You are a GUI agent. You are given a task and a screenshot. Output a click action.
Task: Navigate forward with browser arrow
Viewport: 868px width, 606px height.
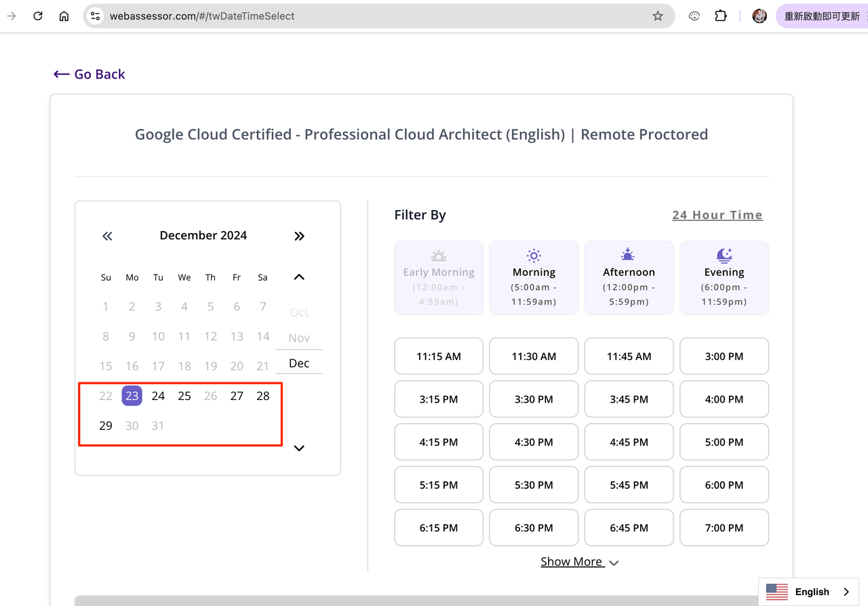12,16
